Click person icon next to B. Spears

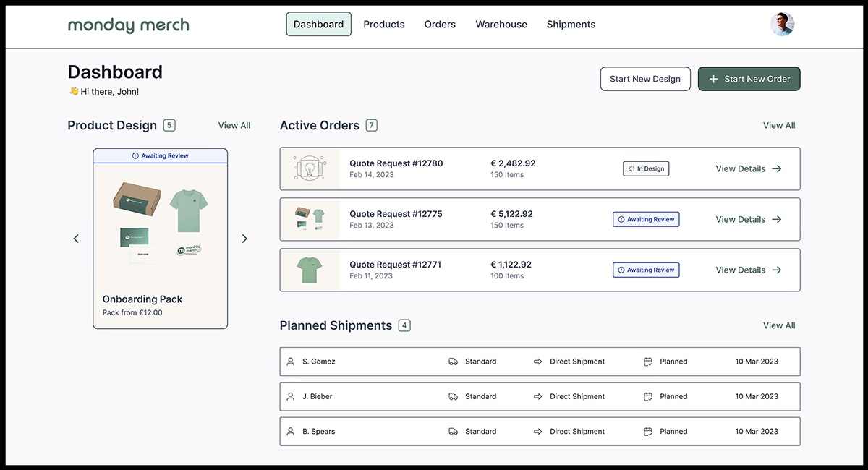(291, 432)
